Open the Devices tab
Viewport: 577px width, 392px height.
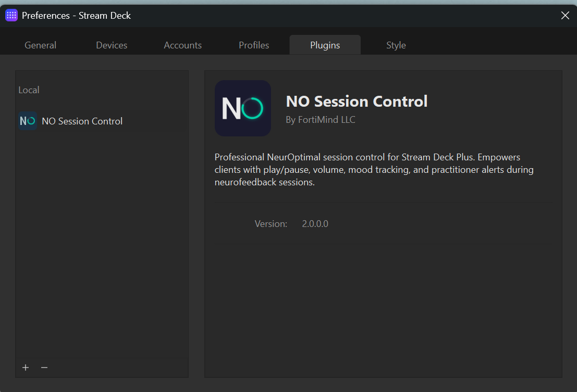(111, 45)
